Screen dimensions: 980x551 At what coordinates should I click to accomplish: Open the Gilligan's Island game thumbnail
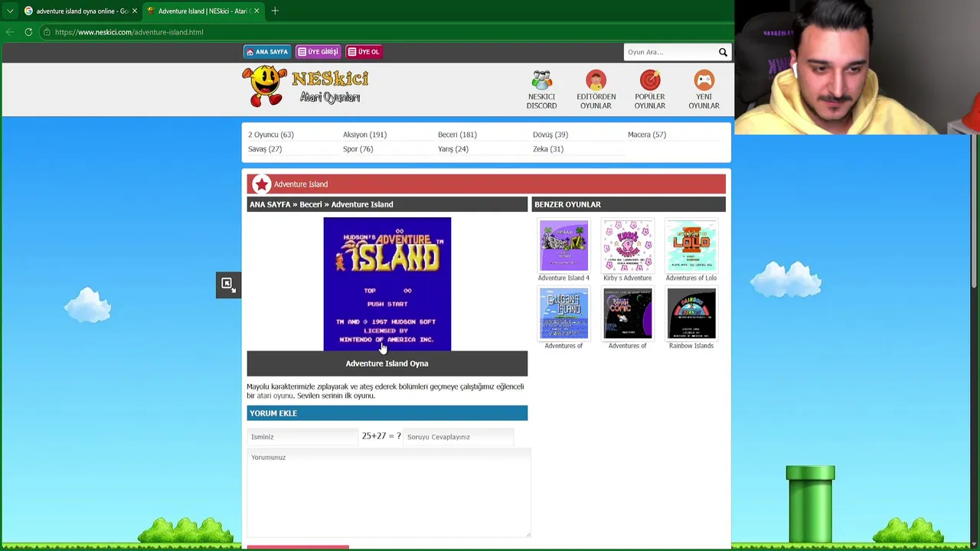563,313
